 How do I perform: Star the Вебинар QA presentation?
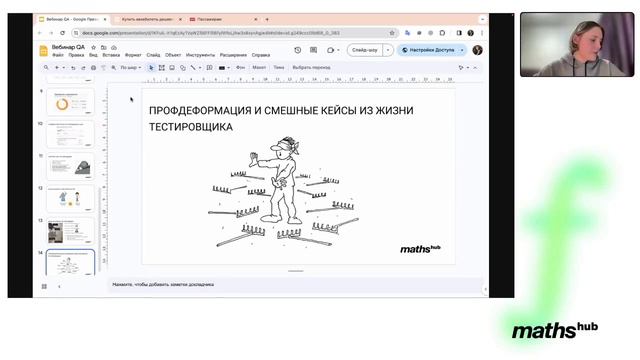(x=93, y=47)
